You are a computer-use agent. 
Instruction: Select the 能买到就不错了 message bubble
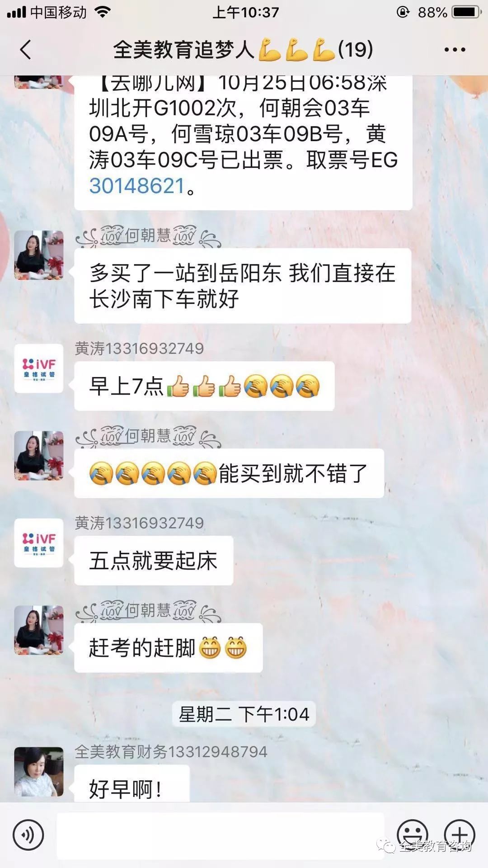tap(229, 473)
